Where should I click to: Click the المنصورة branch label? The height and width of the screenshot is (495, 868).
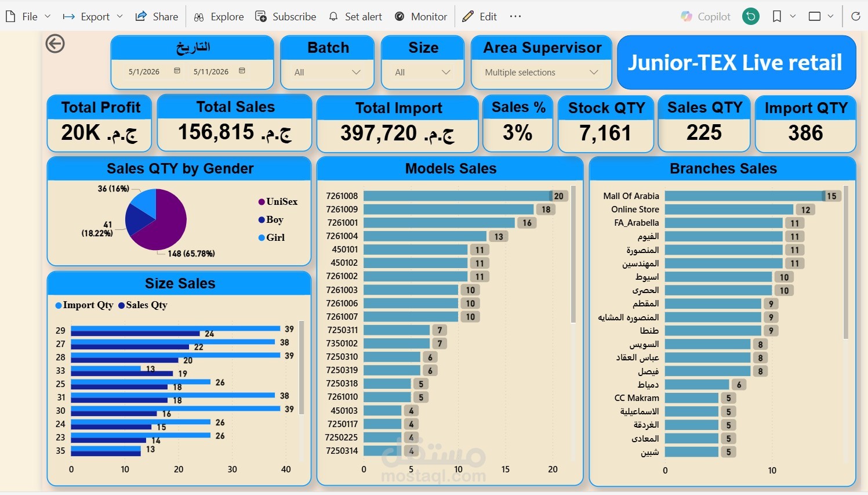pyautogui.click(x=642, y=250)
